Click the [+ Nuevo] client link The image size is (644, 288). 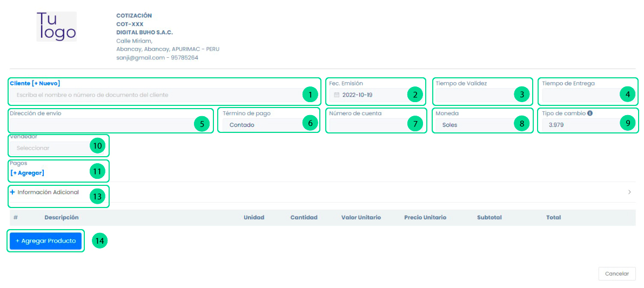(x=46, y=83)
